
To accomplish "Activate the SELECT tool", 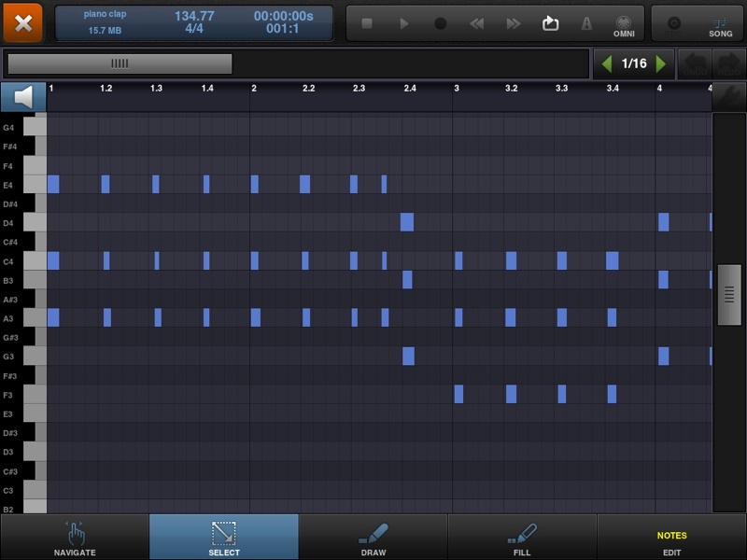I will (224, 538).
